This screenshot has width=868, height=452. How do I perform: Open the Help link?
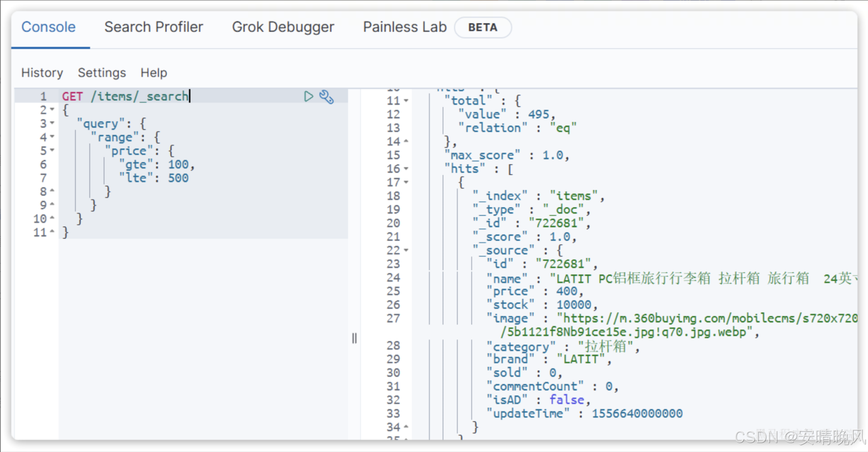click(154, 73)
